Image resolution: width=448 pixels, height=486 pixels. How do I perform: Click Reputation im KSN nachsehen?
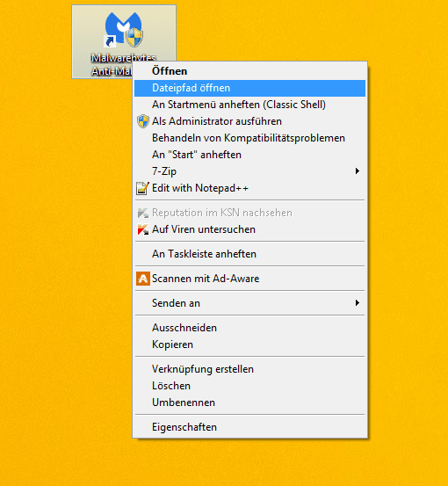pyautogui.click(x=249, y=213)
